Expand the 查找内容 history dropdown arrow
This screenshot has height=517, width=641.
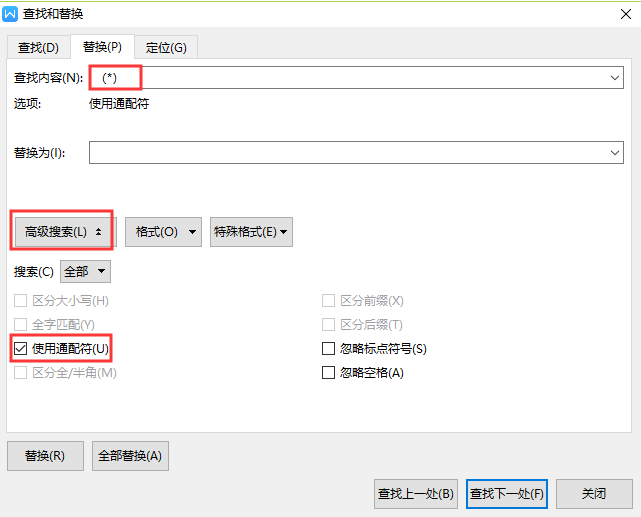pyautogui.click(x=615, y=78)
